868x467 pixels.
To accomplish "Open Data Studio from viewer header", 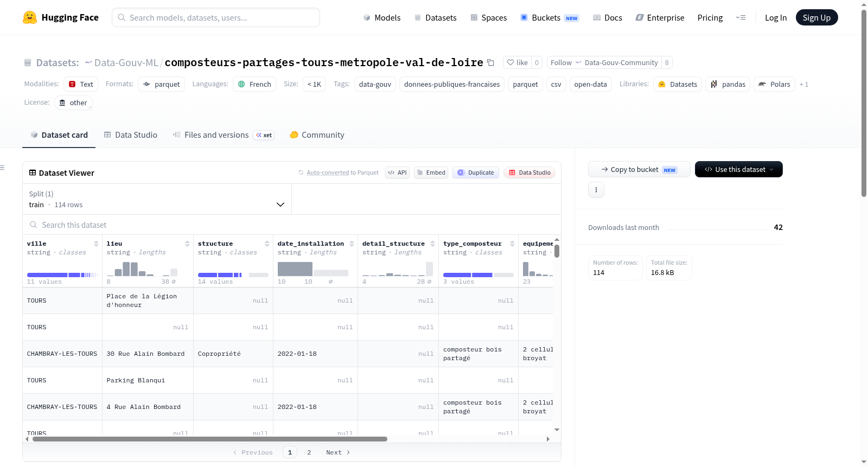I will coord(529,172).
